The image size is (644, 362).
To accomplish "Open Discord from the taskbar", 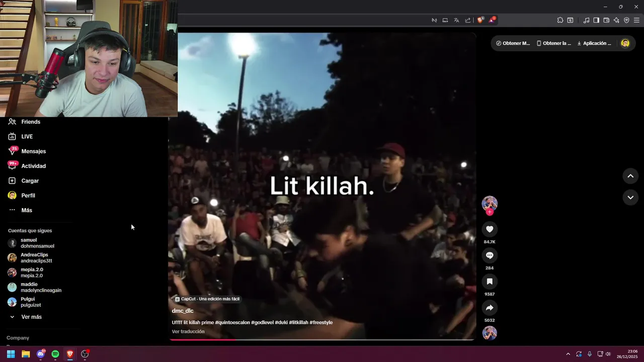I will (x=41, y=354).
